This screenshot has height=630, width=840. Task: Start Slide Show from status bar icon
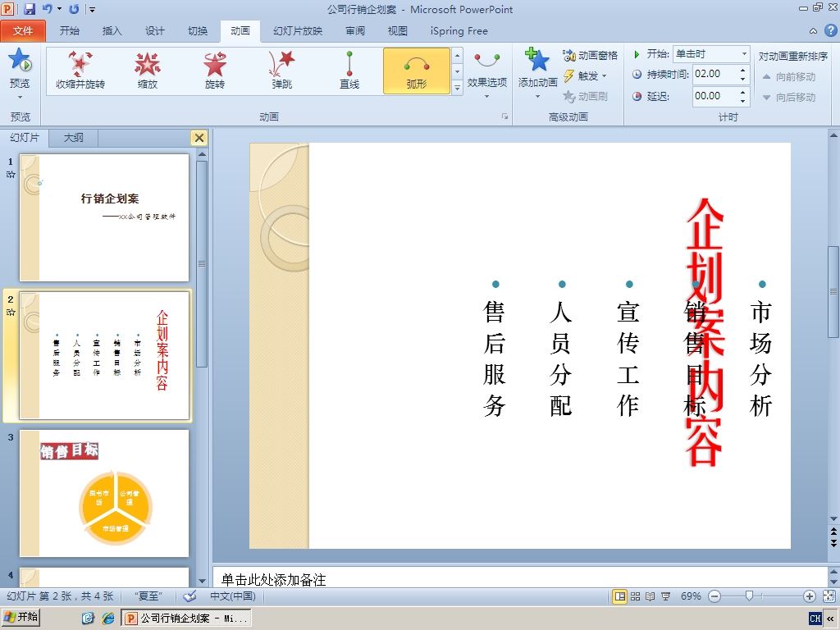tap(666, 596)
